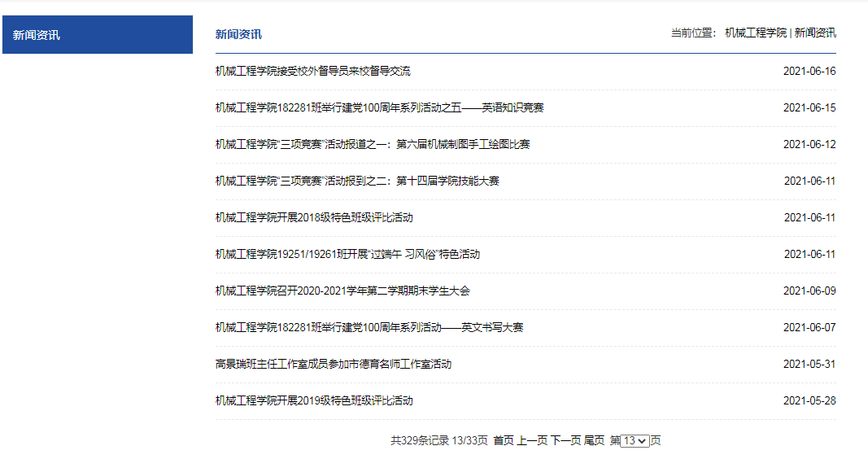The width and height of the screenshot is (868, 459).
Task: Click 机械工程学院 breadcrumb link
Action: tap(756, 33)
